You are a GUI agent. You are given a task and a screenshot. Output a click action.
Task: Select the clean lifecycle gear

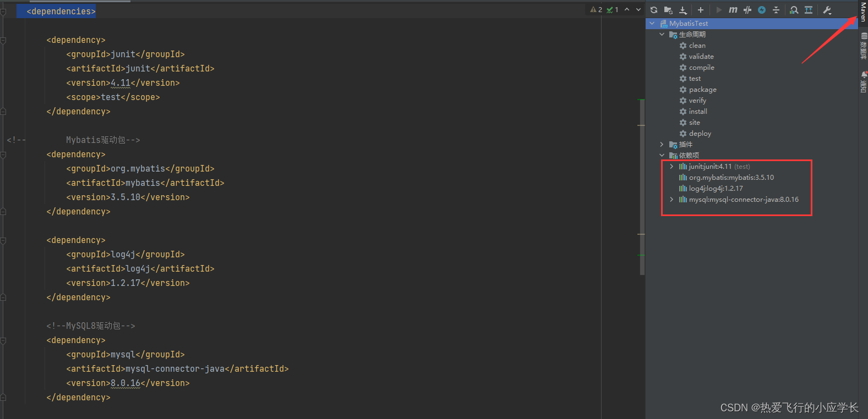(683, 46)
